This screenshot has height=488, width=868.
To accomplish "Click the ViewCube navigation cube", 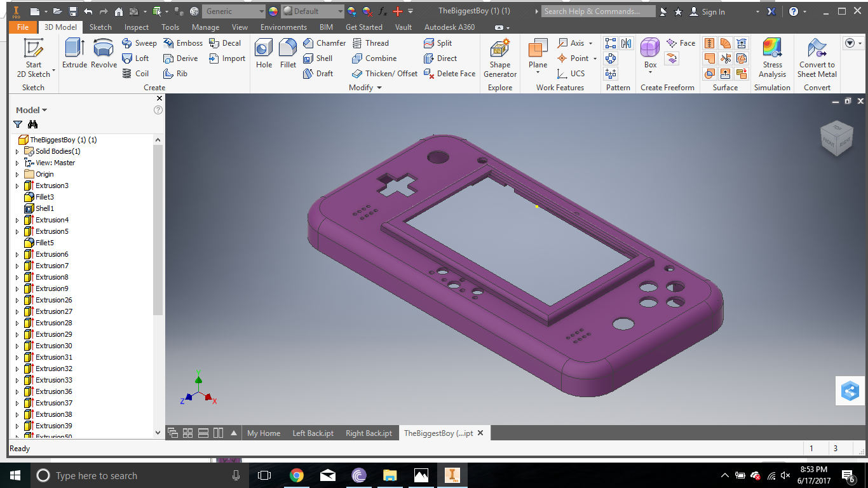I will pyautogui.click(x=836, y=139).
